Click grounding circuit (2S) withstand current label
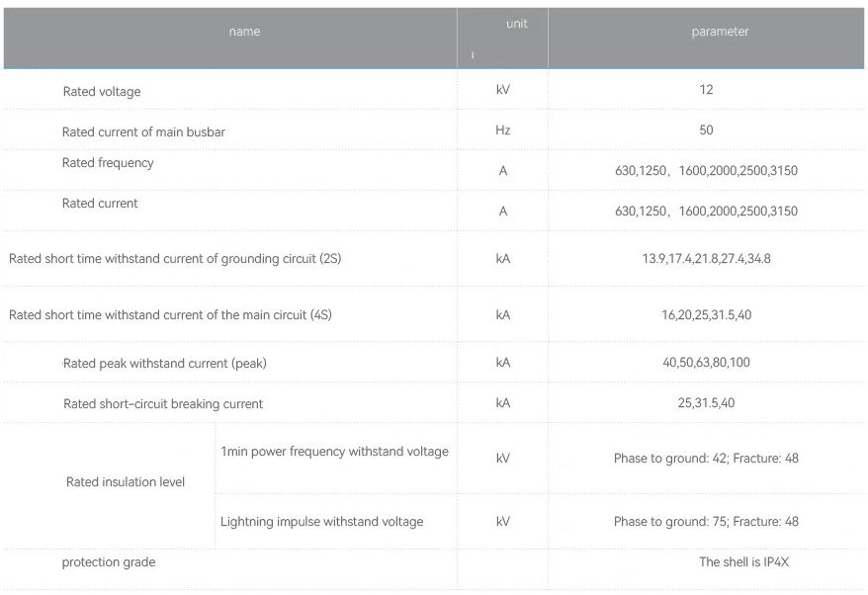The width and height of the screenshot is (868, 595). pyautogui.click(x=175, y=259)
